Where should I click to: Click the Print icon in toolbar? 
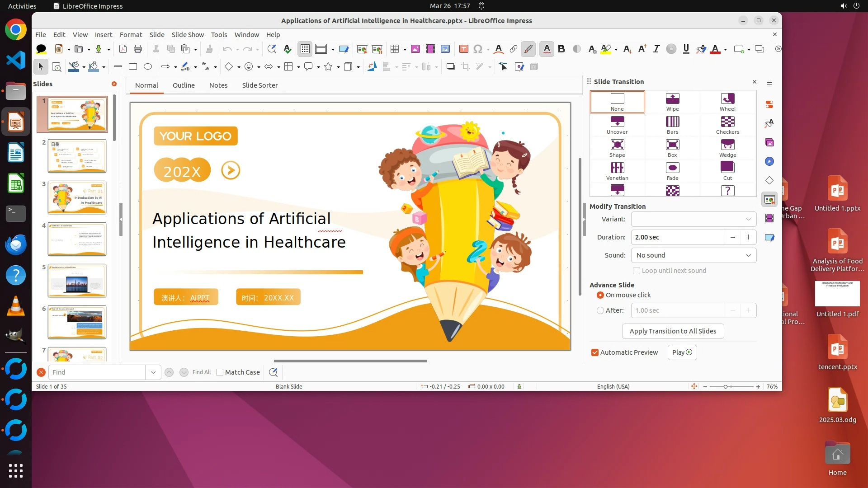(138, 49)
